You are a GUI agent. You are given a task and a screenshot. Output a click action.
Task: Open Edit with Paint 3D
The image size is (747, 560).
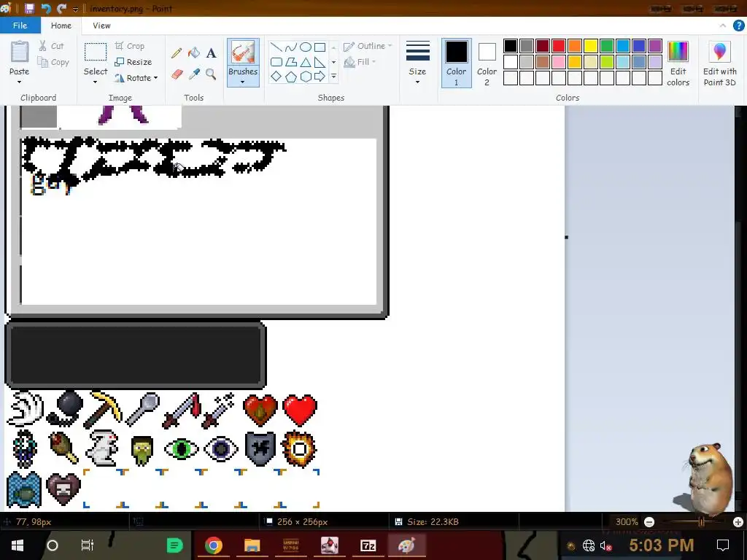tap(720, 63)
